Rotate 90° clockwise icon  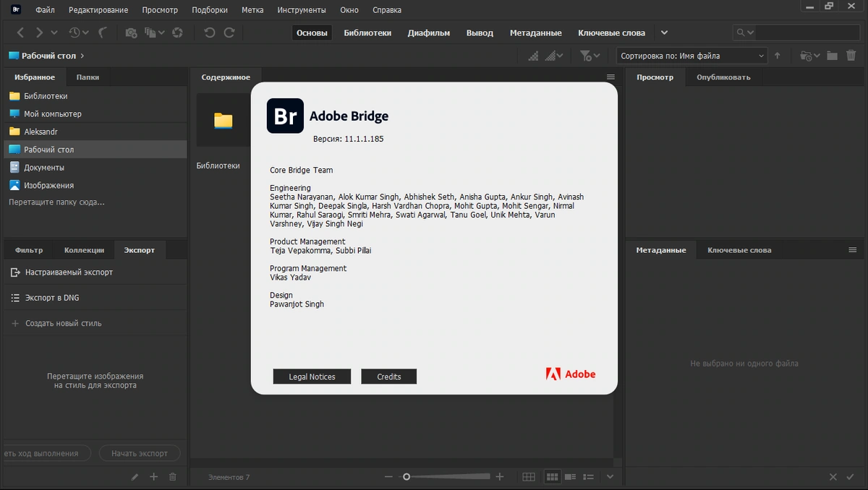click(229, 33)
